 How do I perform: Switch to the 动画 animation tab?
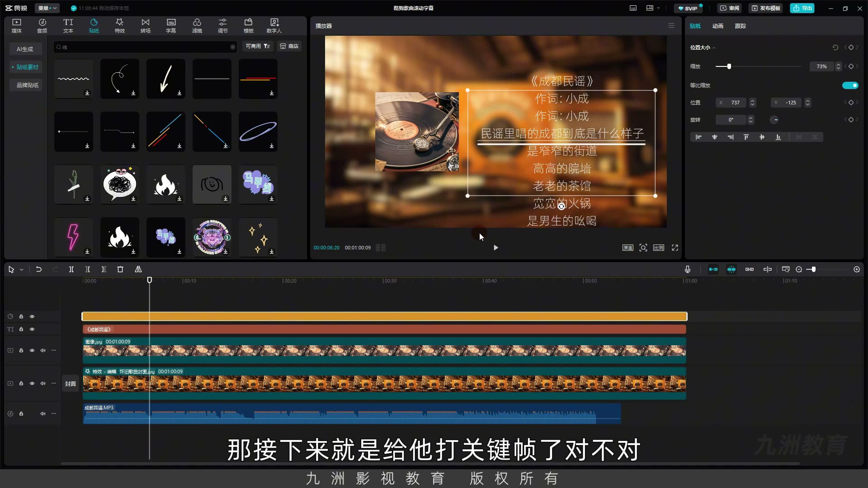pos(717,26)
